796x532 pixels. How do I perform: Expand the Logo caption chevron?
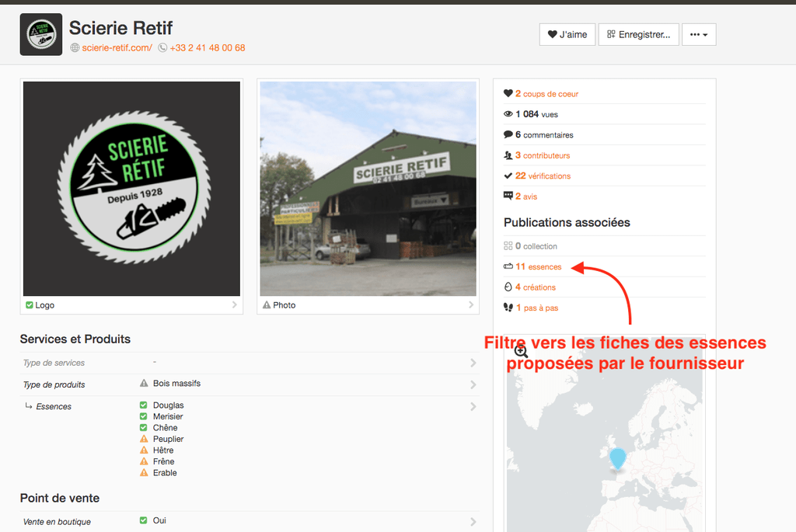(235, 304)
